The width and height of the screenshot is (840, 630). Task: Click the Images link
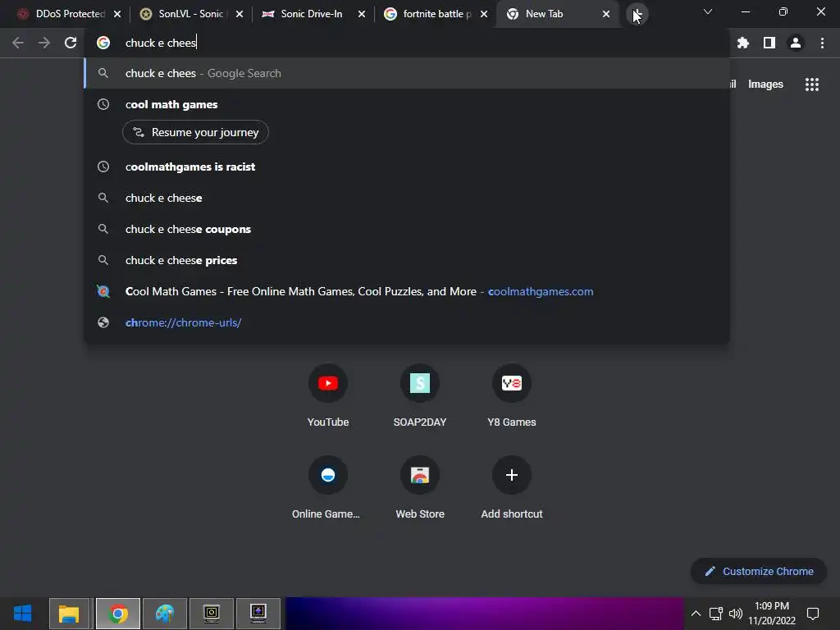click(765, 84)
